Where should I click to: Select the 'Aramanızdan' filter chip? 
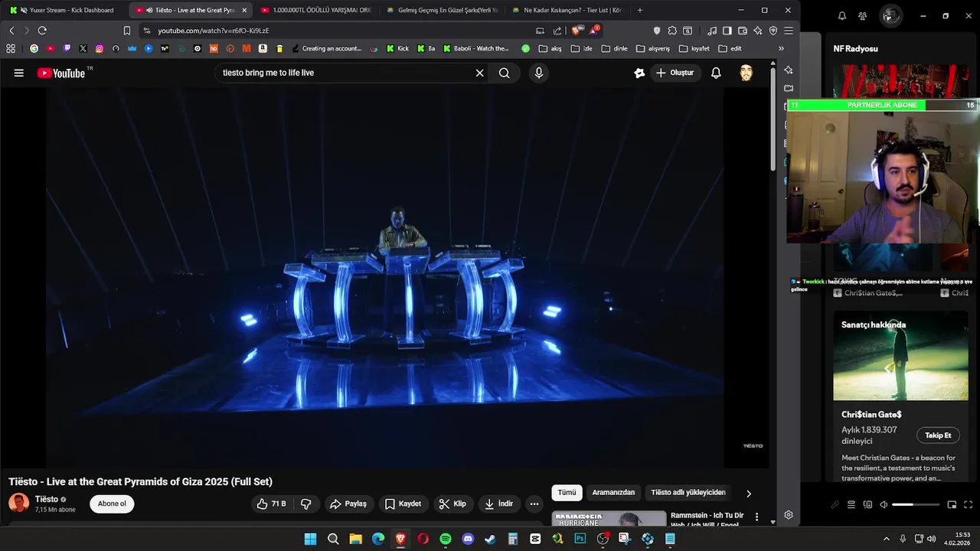613,493
